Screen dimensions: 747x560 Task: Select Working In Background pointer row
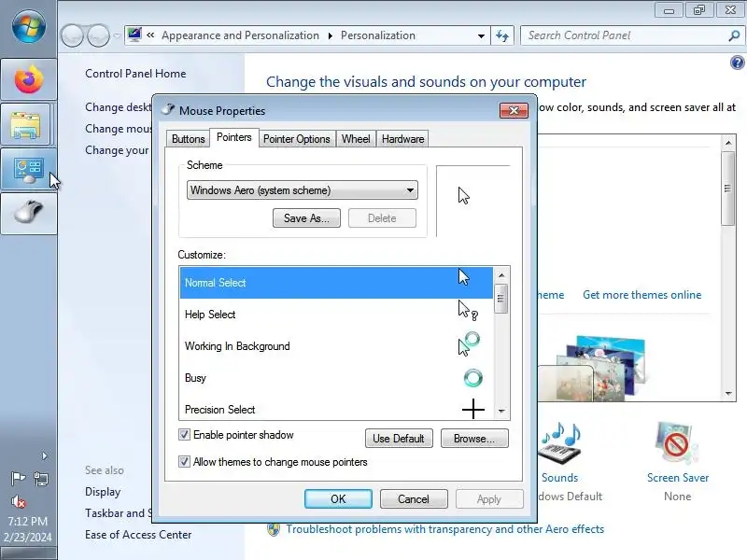336,346
